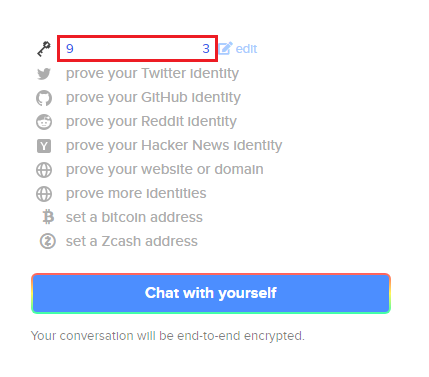Open the key fingerprint link
This screenshot has height=377, width=429.
pyautogui.click(x=138, y=49)
